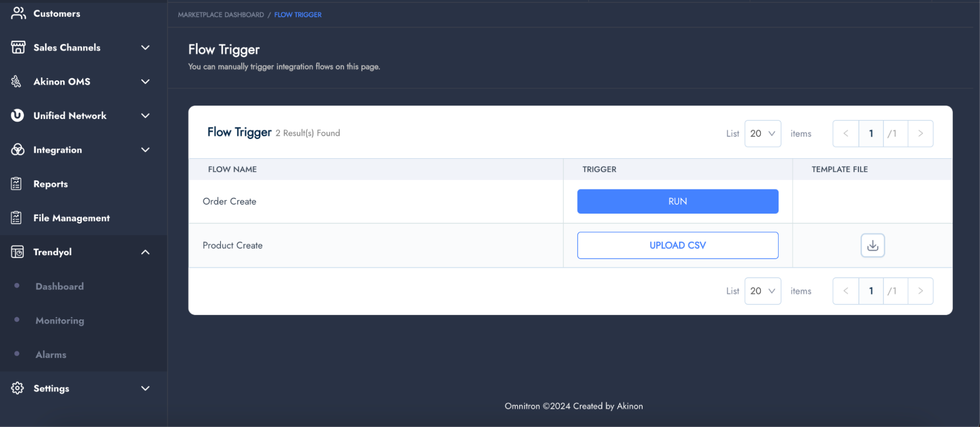980x427 pixels.
Task: Click the Customers people icon
Action: point(18,13)
